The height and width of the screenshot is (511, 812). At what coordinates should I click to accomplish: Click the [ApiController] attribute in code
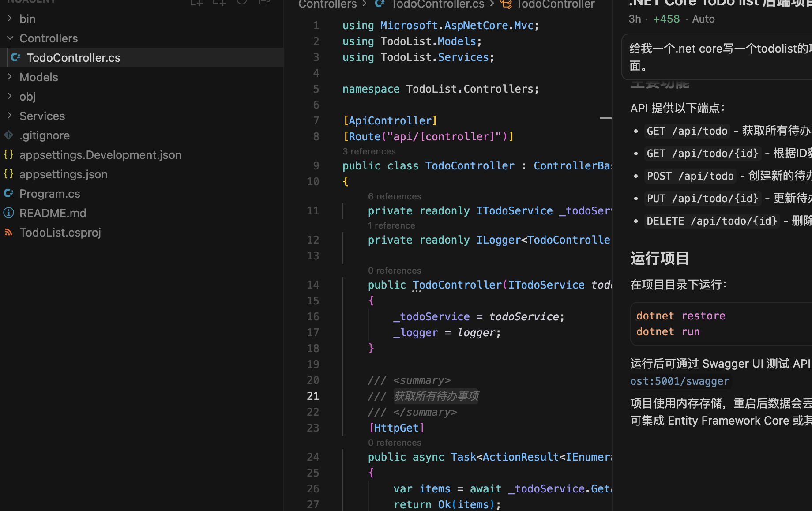(390, 121)
